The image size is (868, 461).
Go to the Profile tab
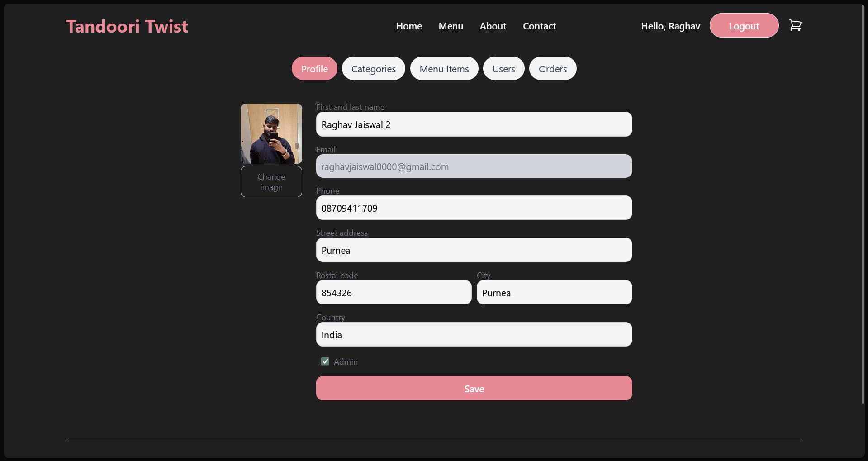[314, 68]
